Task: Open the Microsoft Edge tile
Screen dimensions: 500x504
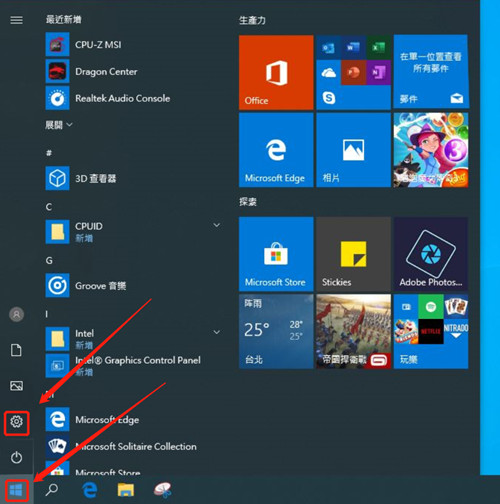Action: (276, 150)
